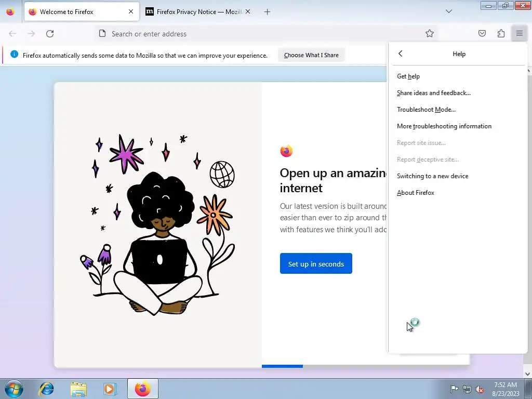
Task: Open Windows Explorer from taskbar
Action: click(x=78, y=389)
